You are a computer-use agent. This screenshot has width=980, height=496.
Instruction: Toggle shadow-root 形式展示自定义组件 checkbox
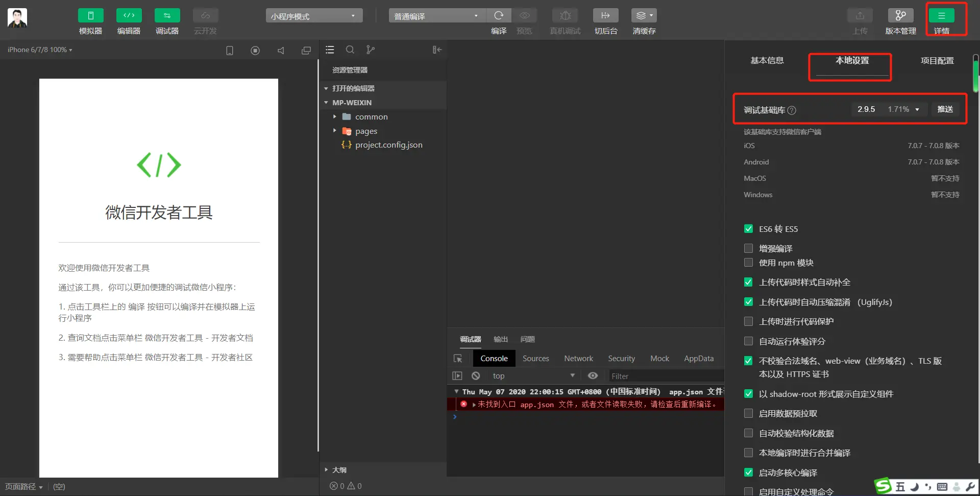[x=748, y=394]
